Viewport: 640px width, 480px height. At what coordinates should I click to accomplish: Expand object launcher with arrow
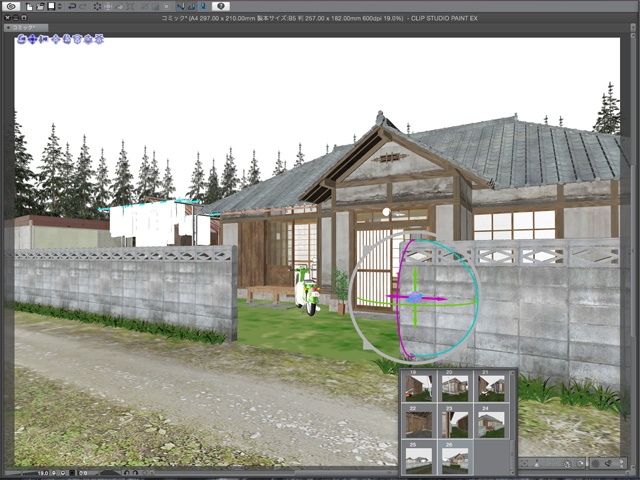click(x=621, y=462)
